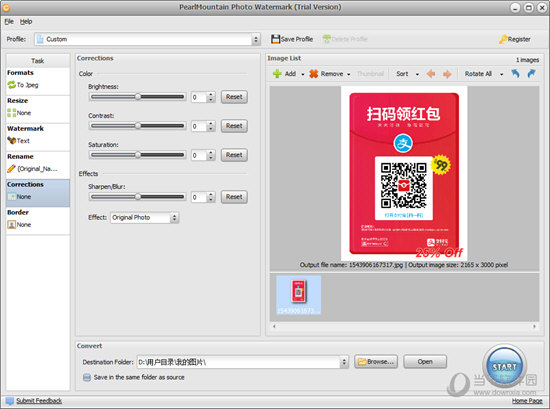Select the Border task section
The image size is (550, 409).
click(38, 221)
